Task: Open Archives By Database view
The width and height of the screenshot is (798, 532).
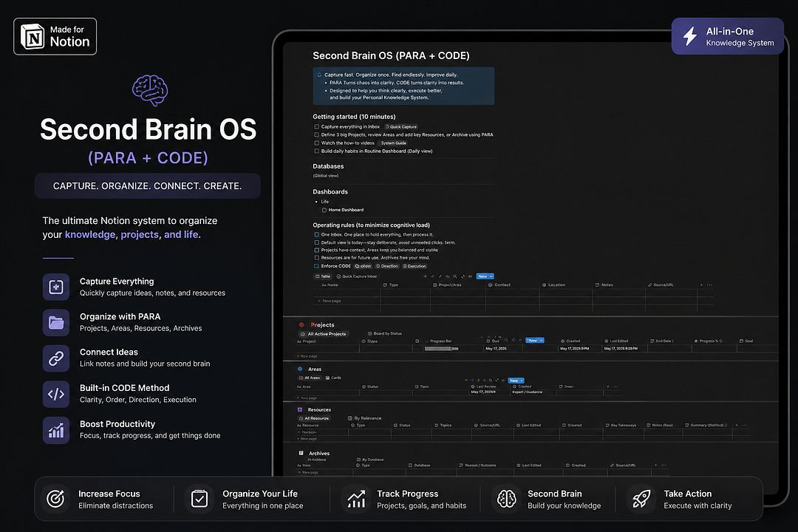Action: point(370,459)
